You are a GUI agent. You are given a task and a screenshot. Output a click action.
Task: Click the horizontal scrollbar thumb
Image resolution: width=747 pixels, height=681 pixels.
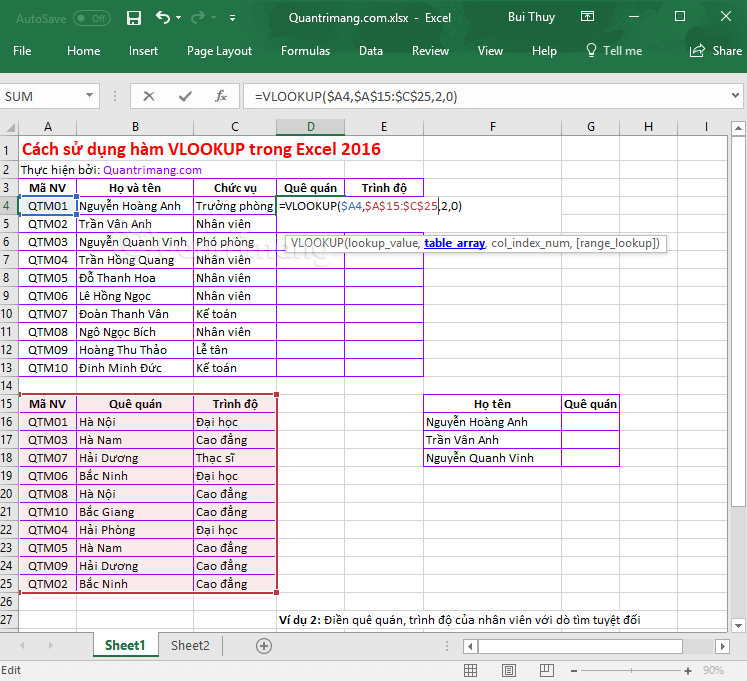[x=580, y=646]
